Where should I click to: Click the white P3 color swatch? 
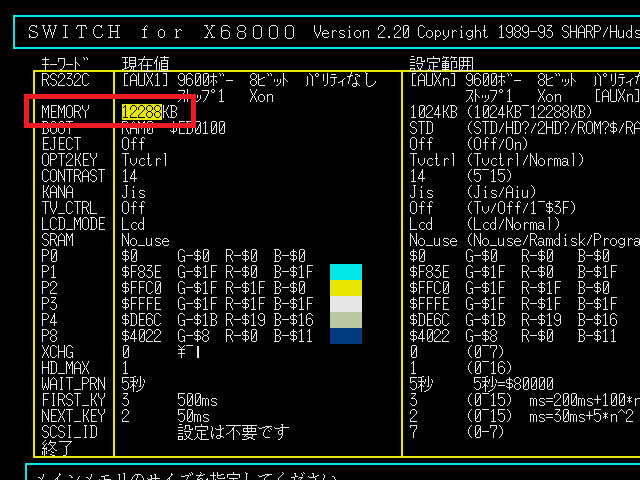[346, 304]
